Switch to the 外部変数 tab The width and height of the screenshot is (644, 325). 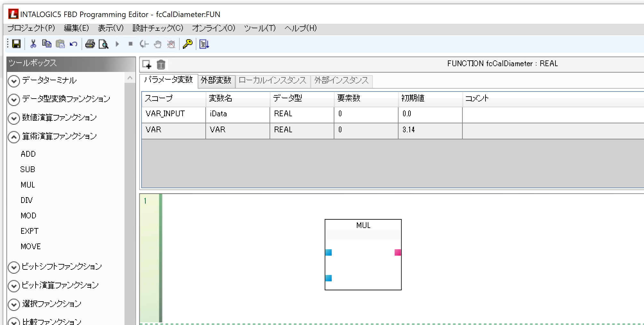tap(216, 80)
